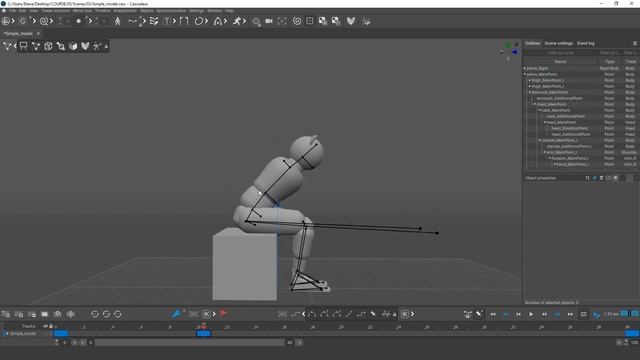Collapse the neck_MainPoint tree node
Viewport: 640px width, 360px height.
click(x=540, y=110)
